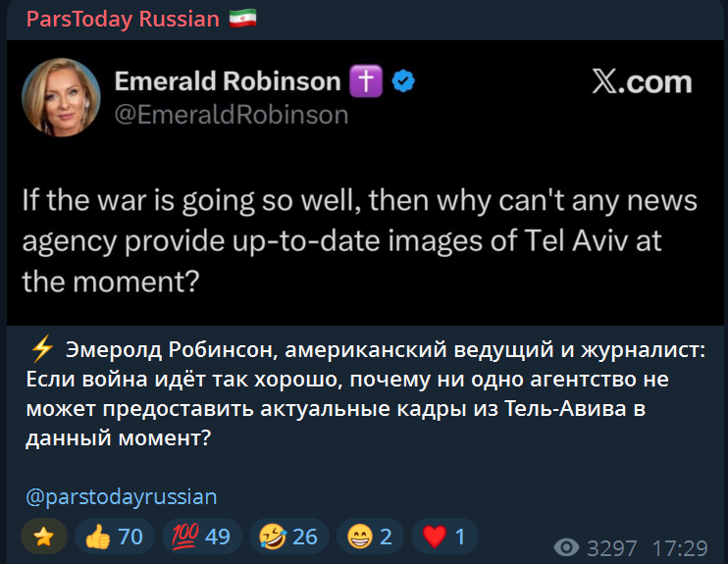728x564 pixels.
Task: Add the red heart reaction with 1
Action: pos(444,537)
